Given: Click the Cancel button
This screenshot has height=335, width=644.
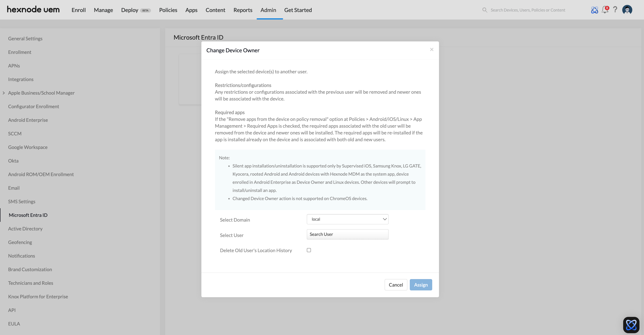Looking at the screenshot, I should coord(396,285).
